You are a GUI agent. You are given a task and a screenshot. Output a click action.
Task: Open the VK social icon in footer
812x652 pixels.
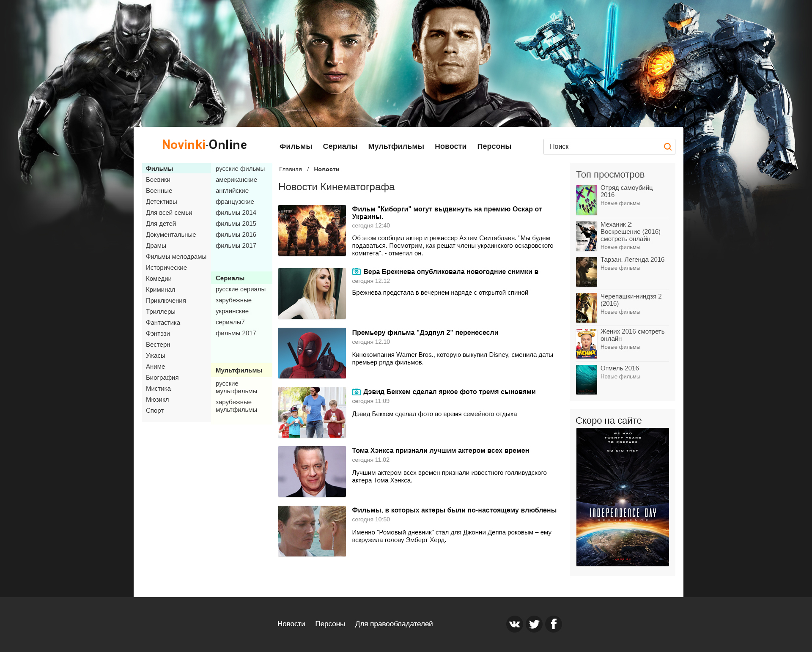click(514, 624)
